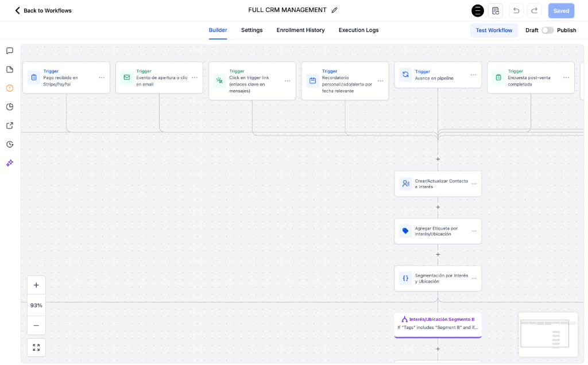The height and width of the screenshot is (365, 588).
Task: Open options menu on Avance en pipeline trigger
Action: coord(472,75)
